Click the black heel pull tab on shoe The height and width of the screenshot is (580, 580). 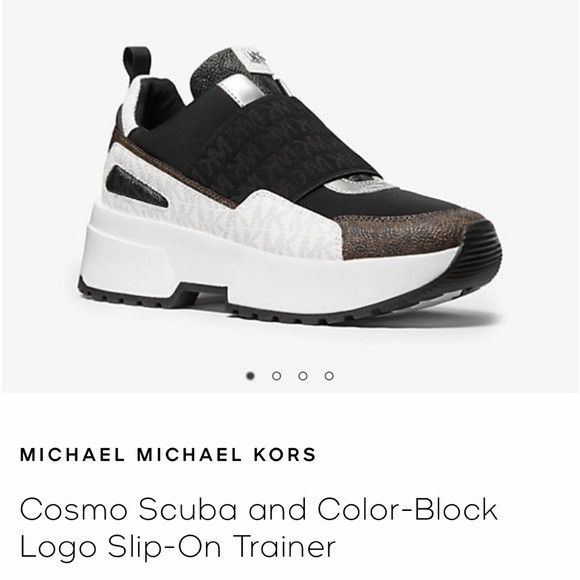click(137, 63)
